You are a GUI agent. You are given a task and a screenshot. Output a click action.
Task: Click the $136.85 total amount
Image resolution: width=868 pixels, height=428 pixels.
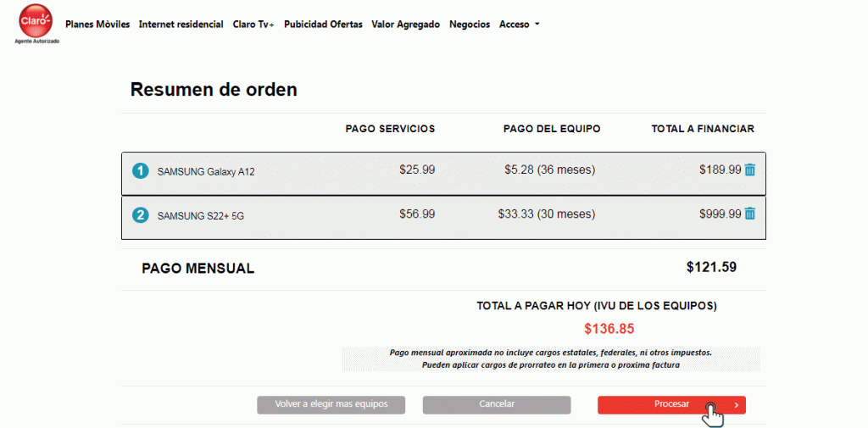609,329
